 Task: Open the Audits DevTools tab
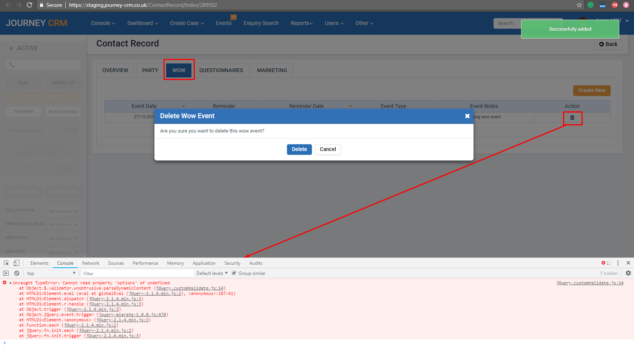click(x=256, y=263)
